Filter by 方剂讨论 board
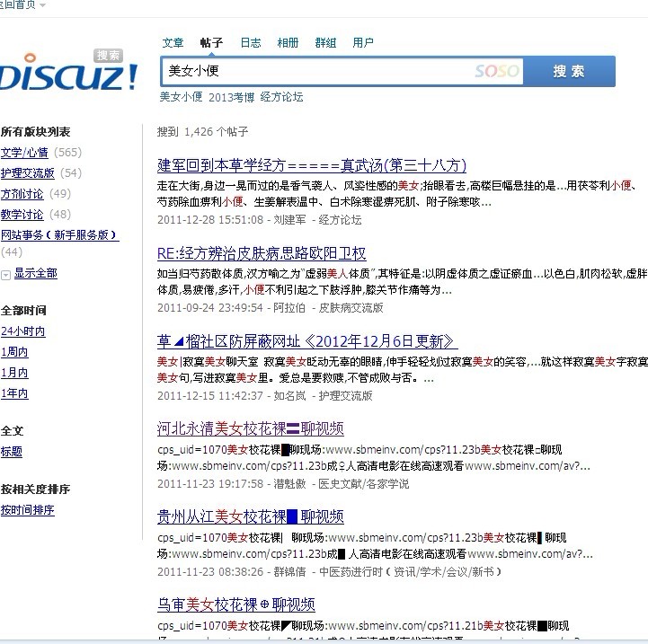 click(x=22, y=194)
